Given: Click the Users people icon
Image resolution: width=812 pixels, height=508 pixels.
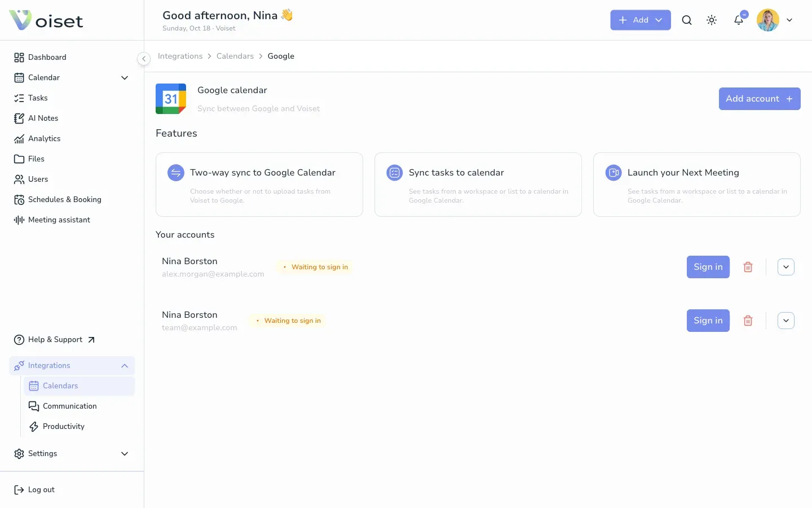Looking at the screenshot, I should pyautogui.click(x=19, y=179).
